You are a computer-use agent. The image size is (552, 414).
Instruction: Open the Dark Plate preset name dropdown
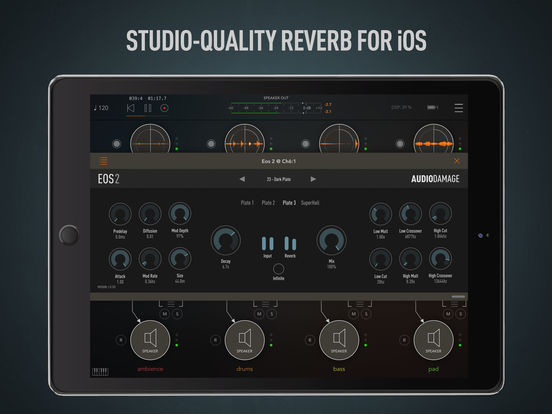[x=278, y=179]
